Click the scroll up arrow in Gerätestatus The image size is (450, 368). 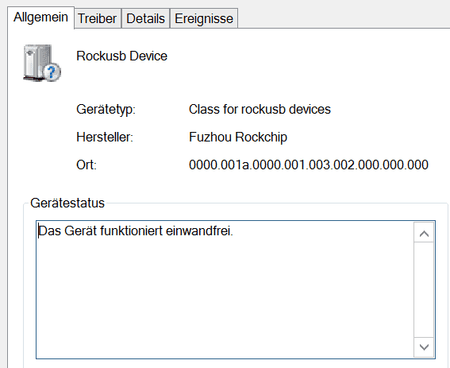click(x=424, y=233)
